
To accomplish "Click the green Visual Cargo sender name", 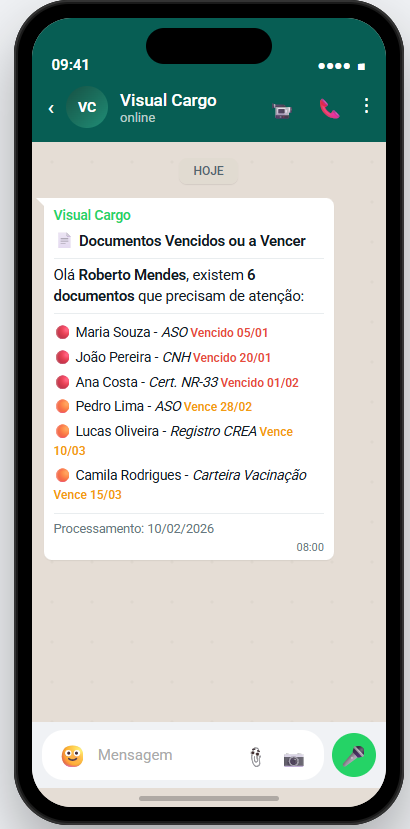I will click(x=92, y=215).
